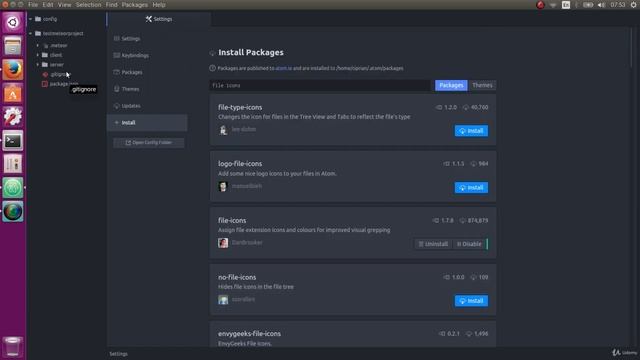Click the file-icons package title
Image resolution: width=640 pixels, height=360 pixels.
pos(232,220)
